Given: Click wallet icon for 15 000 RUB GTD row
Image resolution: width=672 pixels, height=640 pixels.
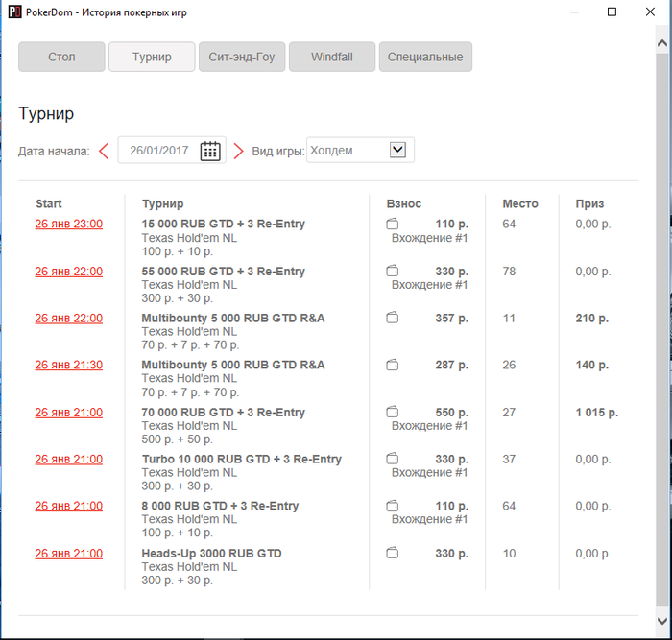Looking at the screenshot, I should pos(392,224).
